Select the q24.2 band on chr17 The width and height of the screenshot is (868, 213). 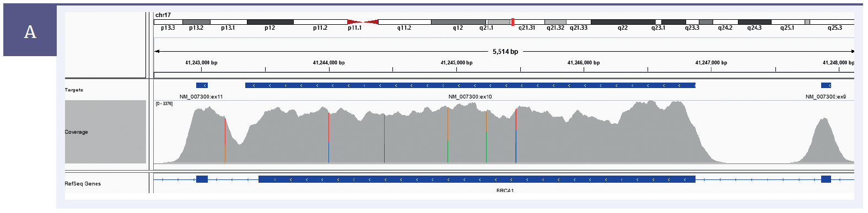(725, 22)
